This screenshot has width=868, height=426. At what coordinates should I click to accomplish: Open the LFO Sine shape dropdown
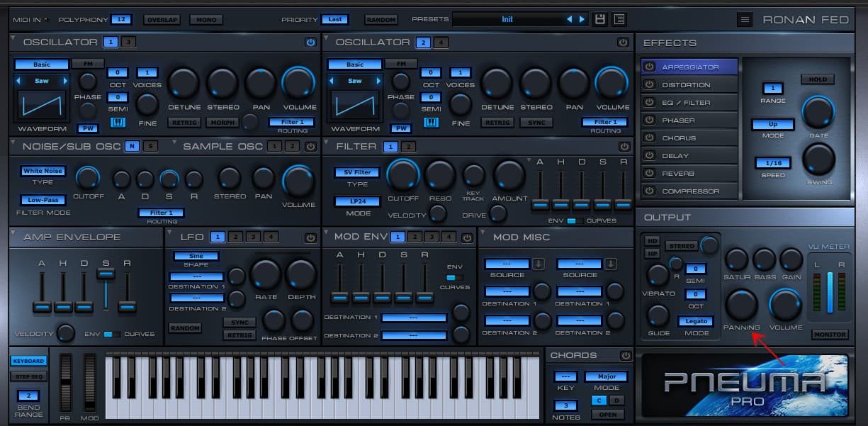click(x=196, y=256)
